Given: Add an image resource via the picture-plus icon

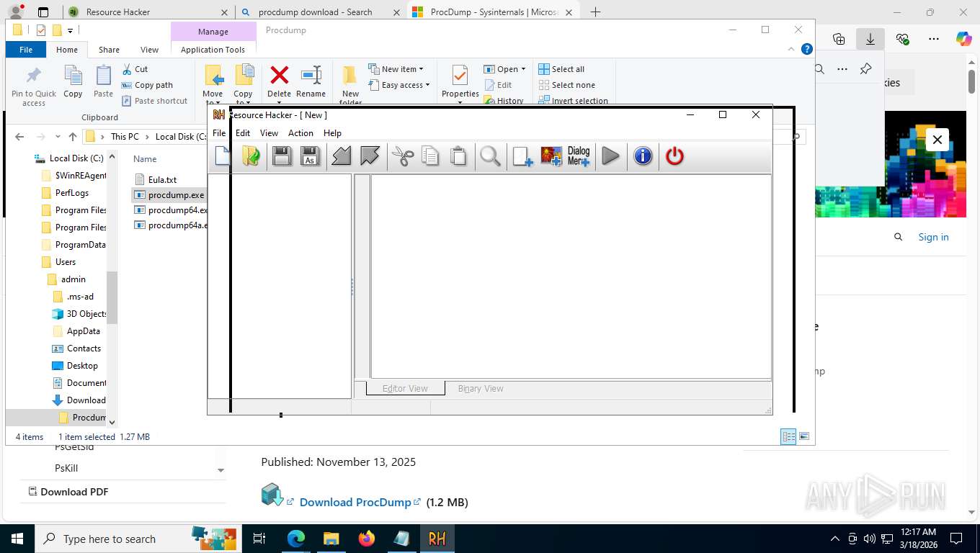Looking at the screenshot, I should coord(551,156).
